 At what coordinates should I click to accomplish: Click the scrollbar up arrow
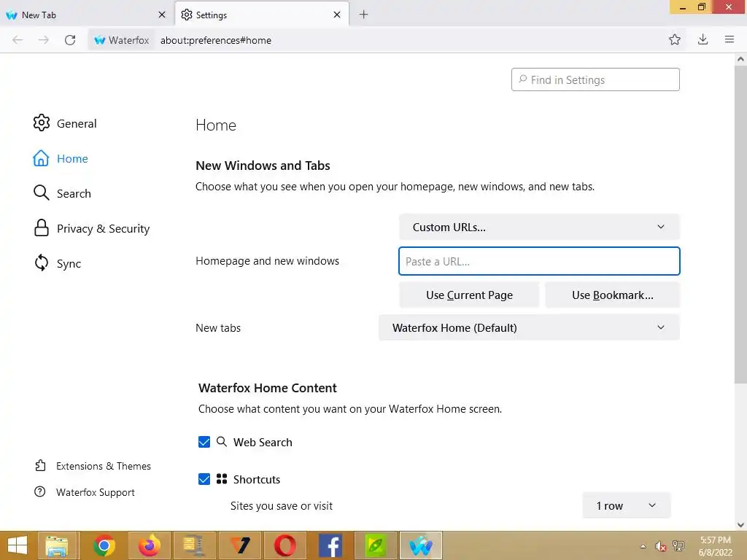point(740,59)
